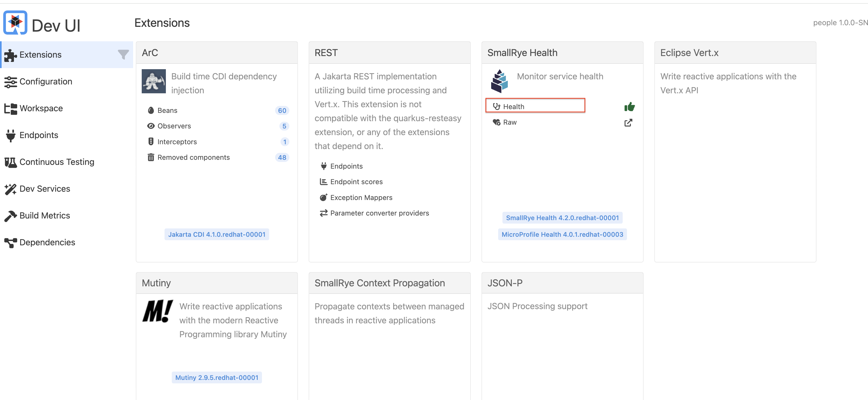Select Dev Services in sidebar
Screen dimensions: 868x400
click(x=45, y=188)
